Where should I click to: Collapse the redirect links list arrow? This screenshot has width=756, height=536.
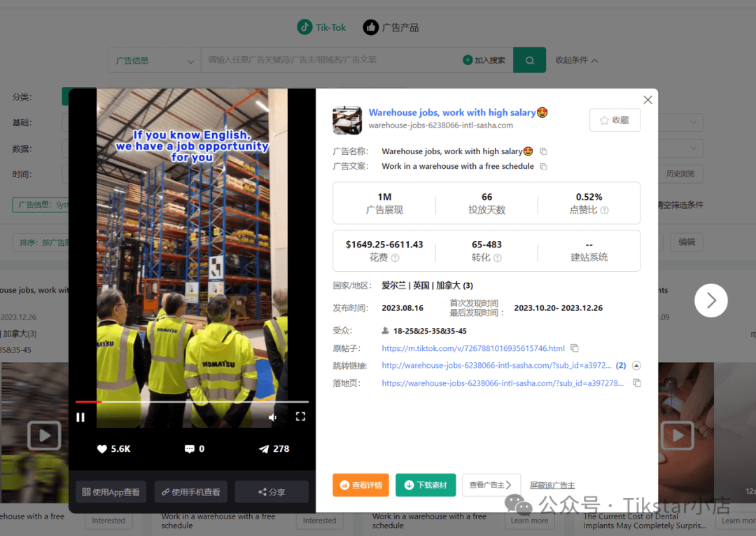coord(636,365)
